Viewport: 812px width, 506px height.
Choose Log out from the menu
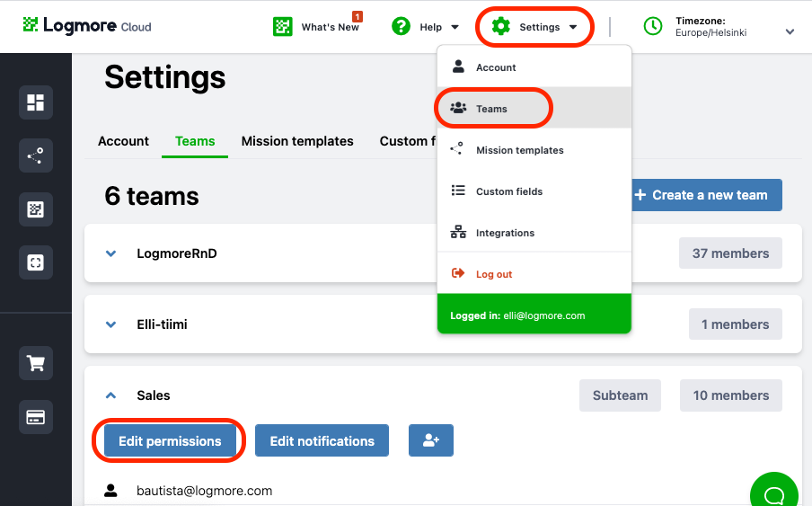tap(534, 273)
